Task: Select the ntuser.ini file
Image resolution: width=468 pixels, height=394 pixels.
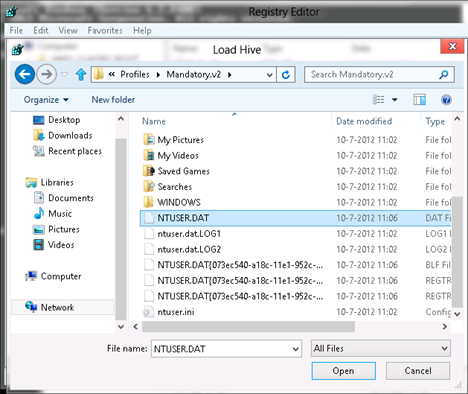Action: tap(295, 312)
